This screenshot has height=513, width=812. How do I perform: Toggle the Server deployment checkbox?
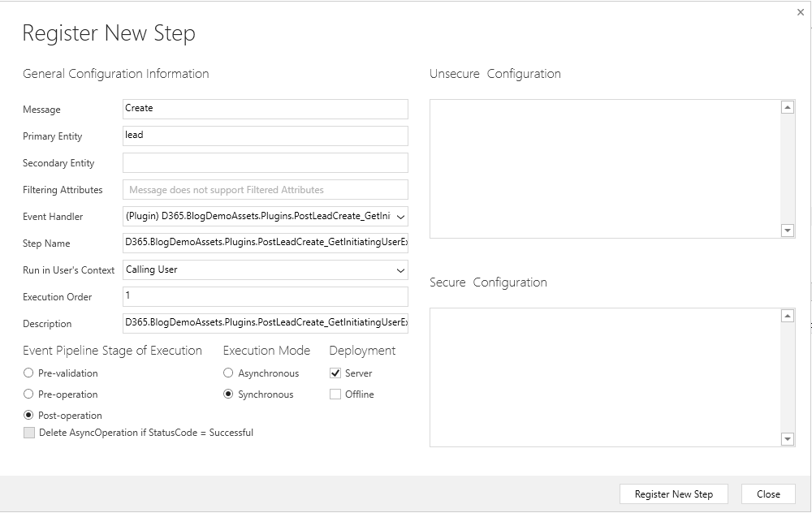point(335,373)
